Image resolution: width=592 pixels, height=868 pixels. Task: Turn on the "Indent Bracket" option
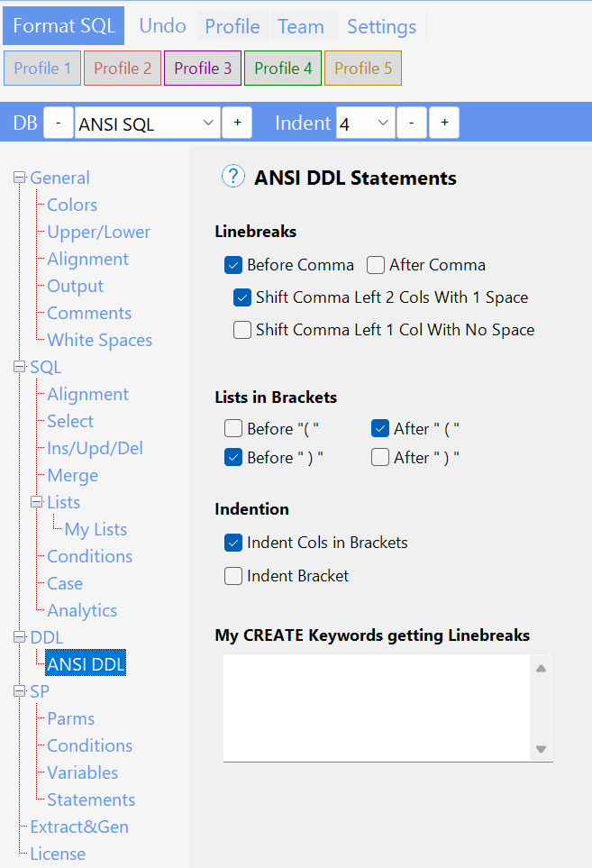click(x=233, y=576)
